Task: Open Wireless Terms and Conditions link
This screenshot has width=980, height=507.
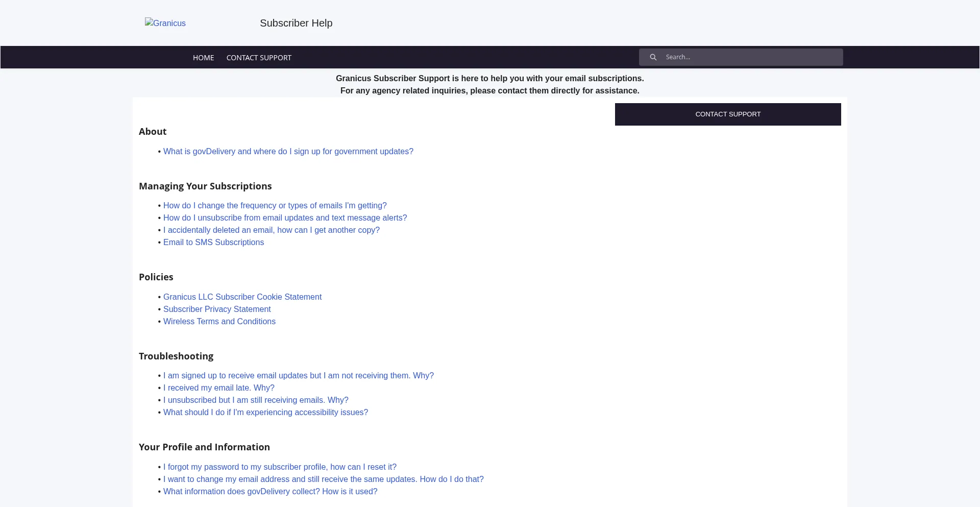Action: 219,322
